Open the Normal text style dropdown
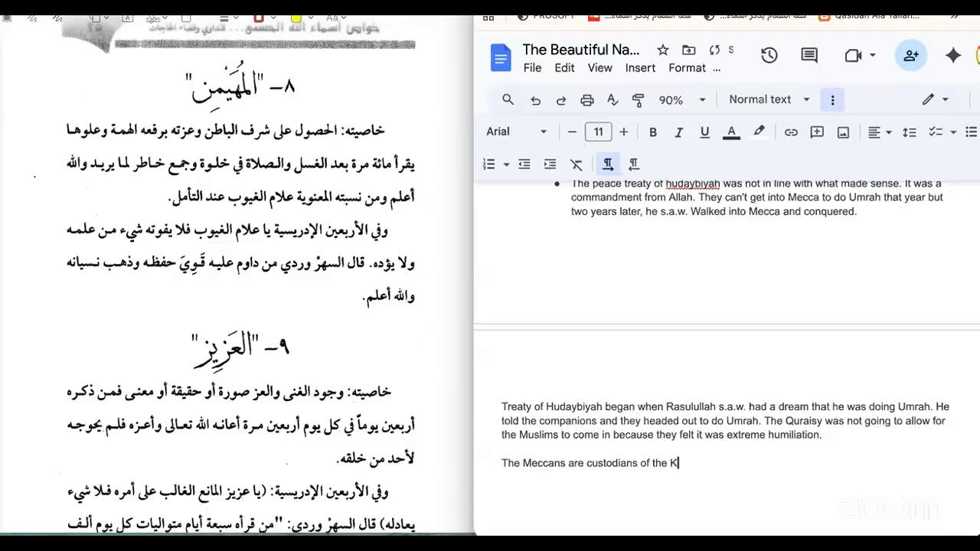The width and height of the screenshot is (980, 551). [x=769, y=99]
